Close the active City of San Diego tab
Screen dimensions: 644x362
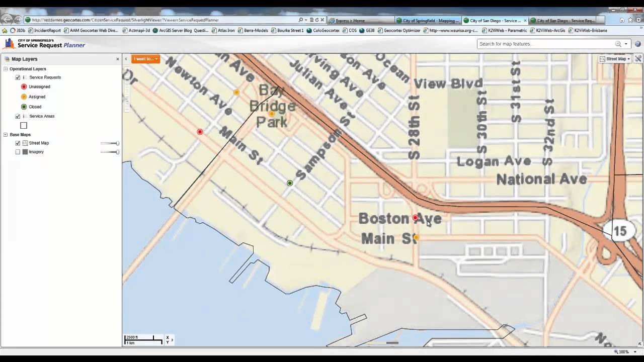click(x=525, y=21)
